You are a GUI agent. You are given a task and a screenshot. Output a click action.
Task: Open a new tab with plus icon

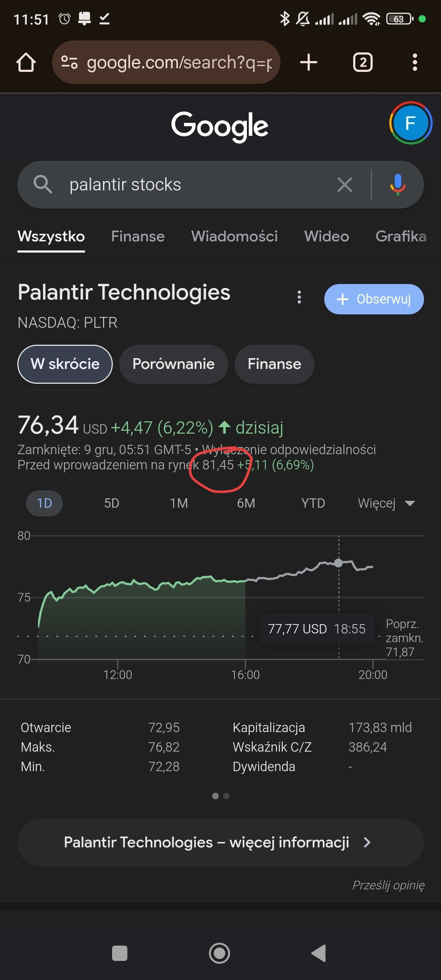309,63
